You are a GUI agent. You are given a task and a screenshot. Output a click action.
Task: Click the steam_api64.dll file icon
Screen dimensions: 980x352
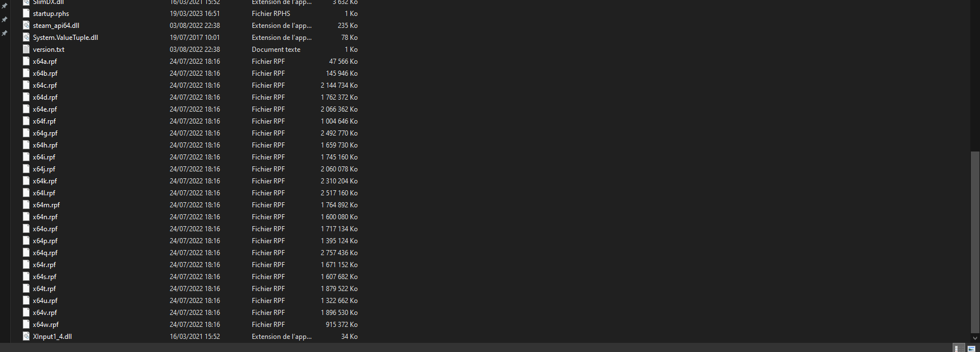(26, 26)
